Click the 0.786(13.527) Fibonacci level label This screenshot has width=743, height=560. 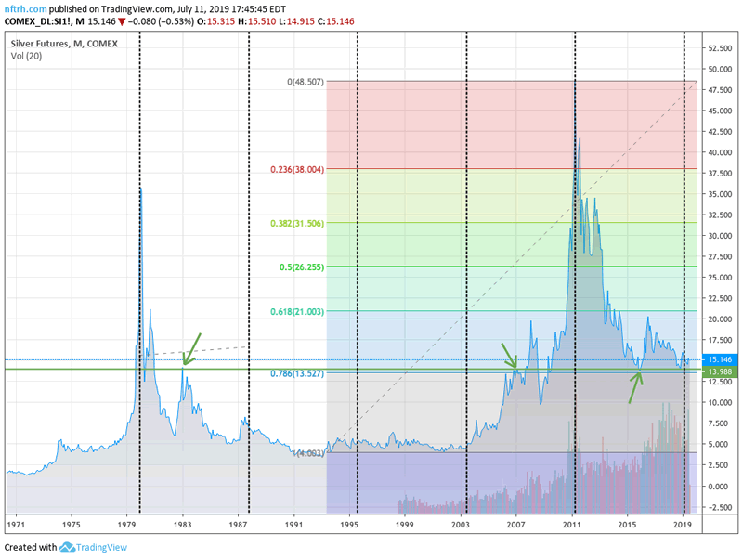(297, 373)
